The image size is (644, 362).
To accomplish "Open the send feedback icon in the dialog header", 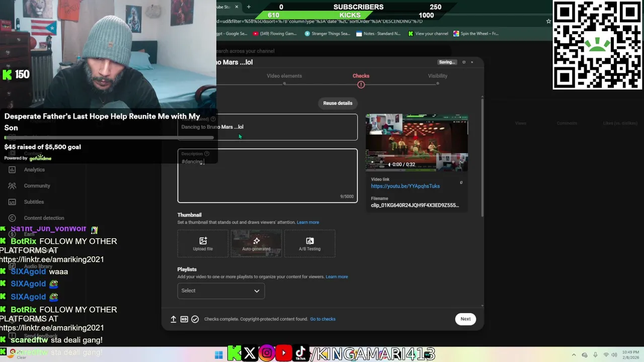I will [464, 62].
